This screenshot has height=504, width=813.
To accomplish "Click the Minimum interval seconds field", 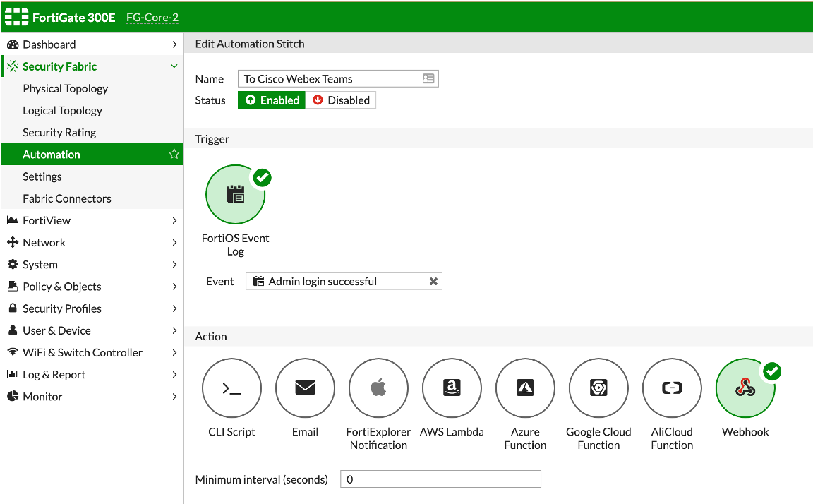I will tap(440, 479).
